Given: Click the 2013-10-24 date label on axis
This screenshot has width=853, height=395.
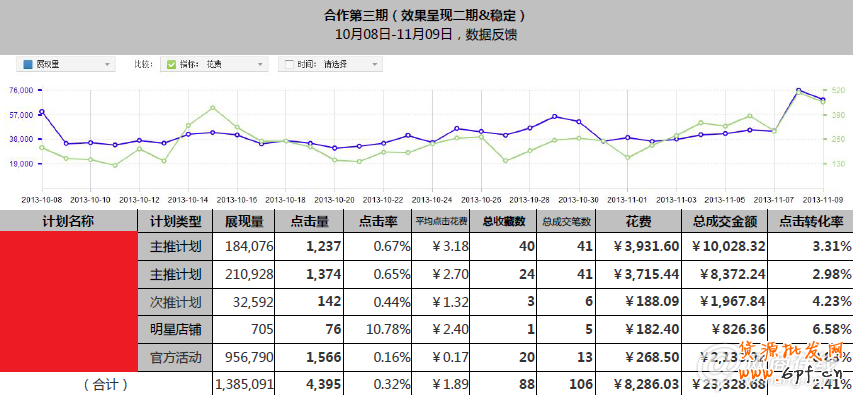Looking at the screenshot, I should tap(433, 200).
